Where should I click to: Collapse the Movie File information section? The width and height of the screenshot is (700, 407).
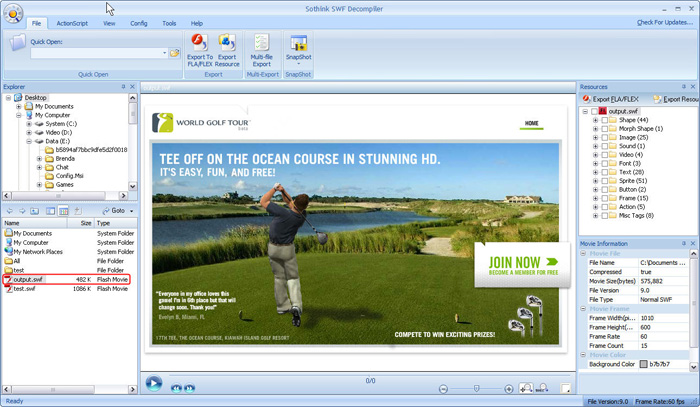coord(583,253)
